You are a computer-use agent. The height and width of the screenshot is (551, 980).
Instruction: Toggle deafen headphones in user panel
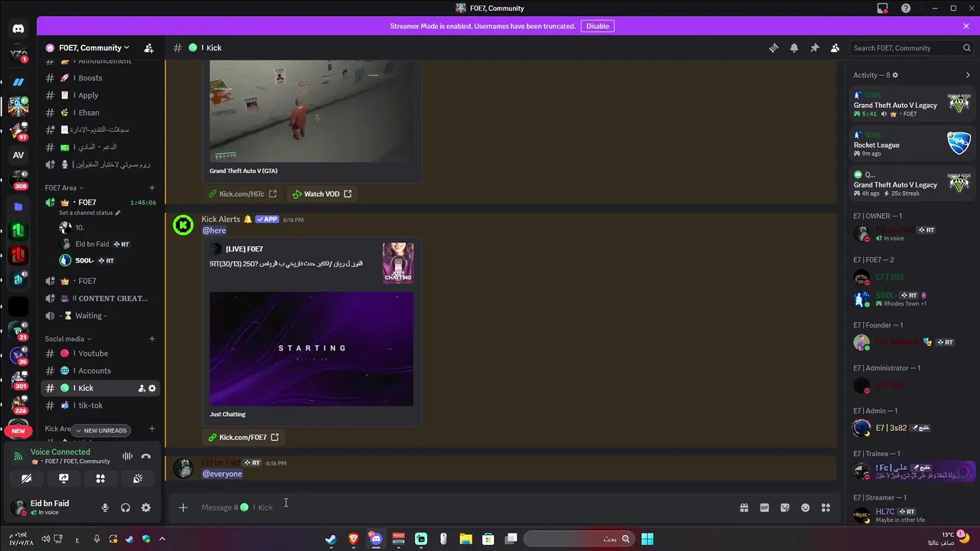coord(126,507)
